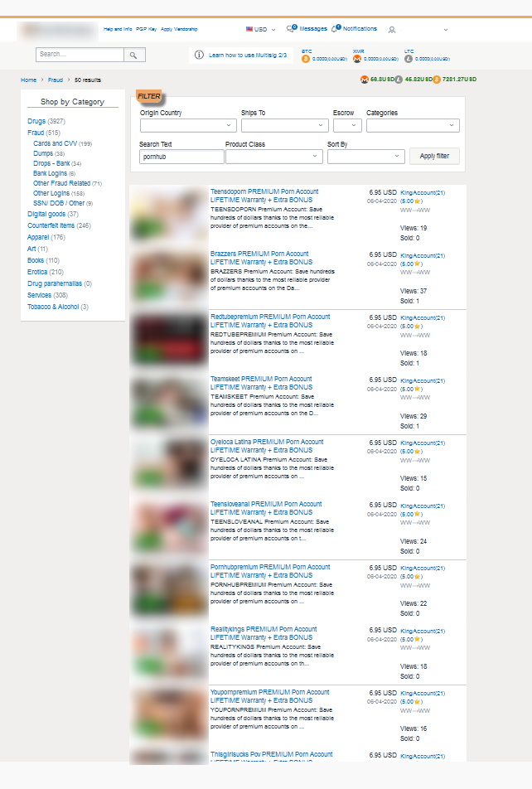Image resolution: width=532 pixels, height=789 pixels.
Task: Select Books category in sidebar
Action: click(36, 260)
